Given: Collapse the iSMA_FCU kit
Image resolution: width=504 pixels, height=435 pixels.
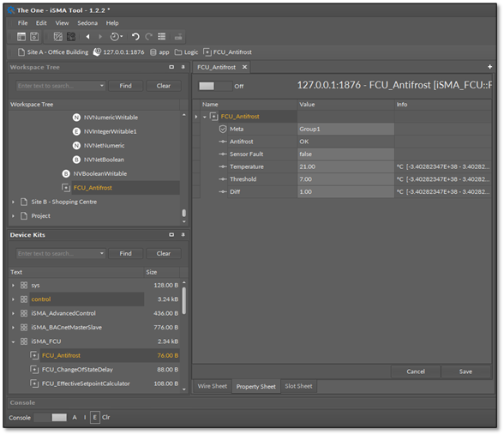Looking at the screenshot, I should click(x=13, y=341).
